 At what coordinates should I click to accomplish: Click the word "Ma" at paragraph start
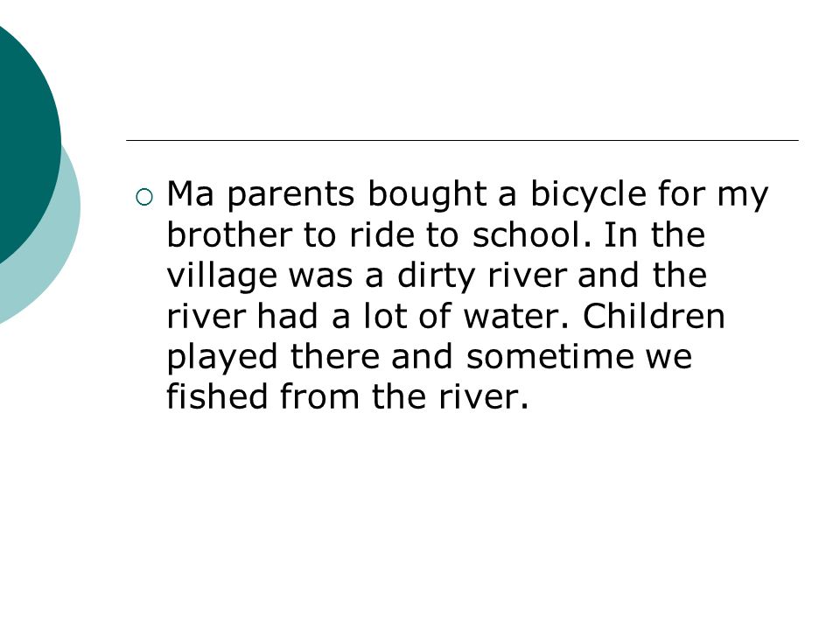click(190, 194)
